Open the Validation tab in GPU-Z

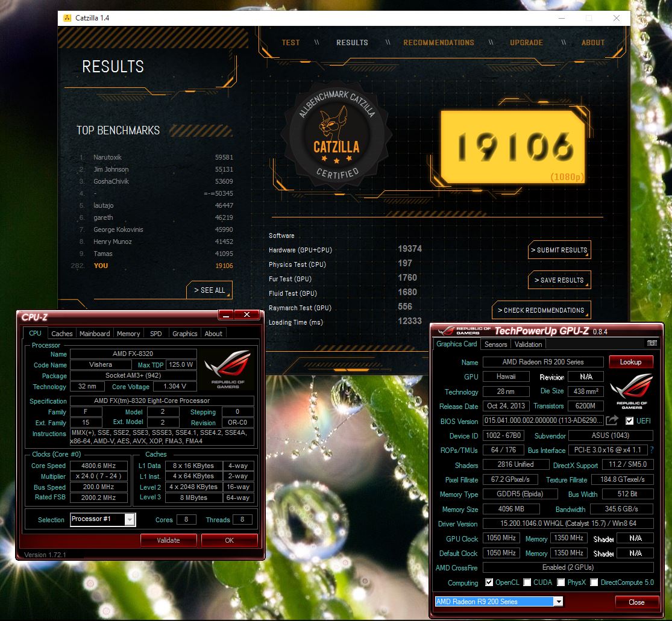(x=528, y=345)
